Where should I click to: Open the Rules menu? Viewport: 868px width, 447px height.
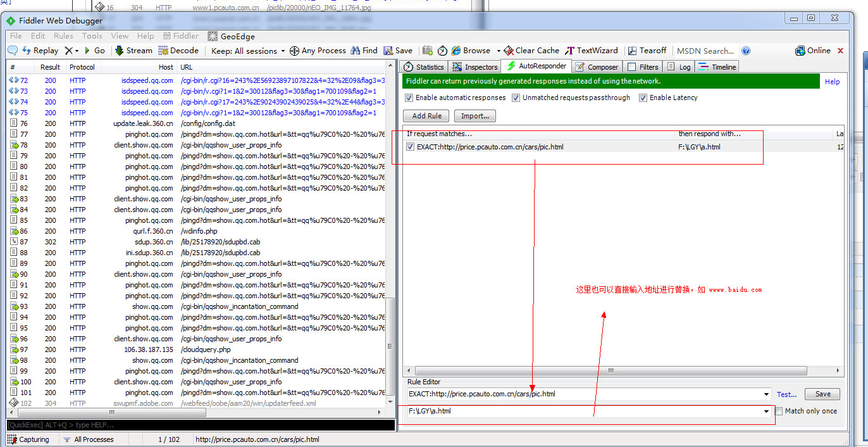(x=63, y=36)
